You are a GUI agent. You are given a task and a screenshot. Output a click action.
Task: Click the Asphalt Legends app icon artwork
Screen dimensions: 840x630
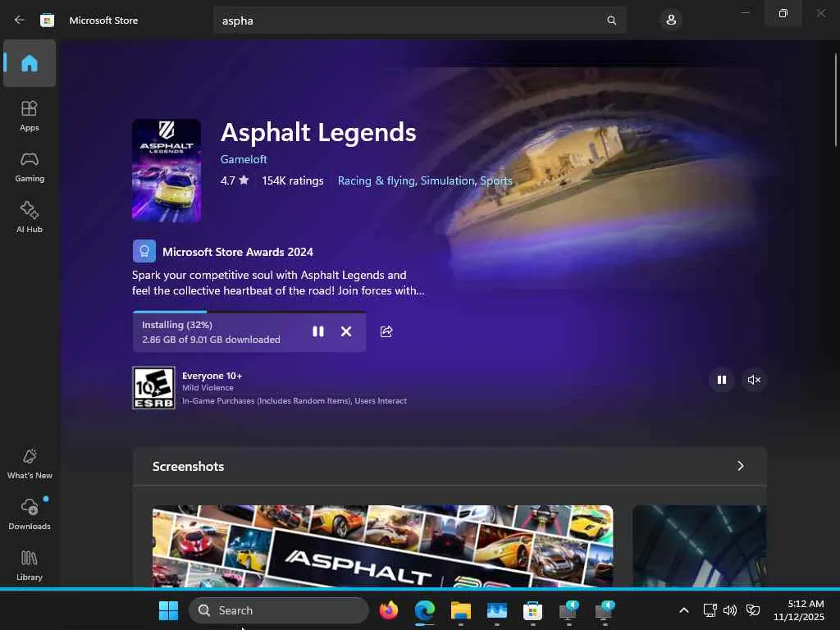tap(167, 171)
